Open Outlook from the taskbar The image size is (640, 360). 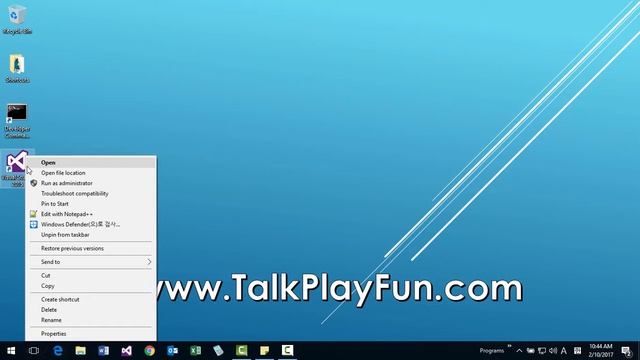pyautogui.click(x=172, y=351)
